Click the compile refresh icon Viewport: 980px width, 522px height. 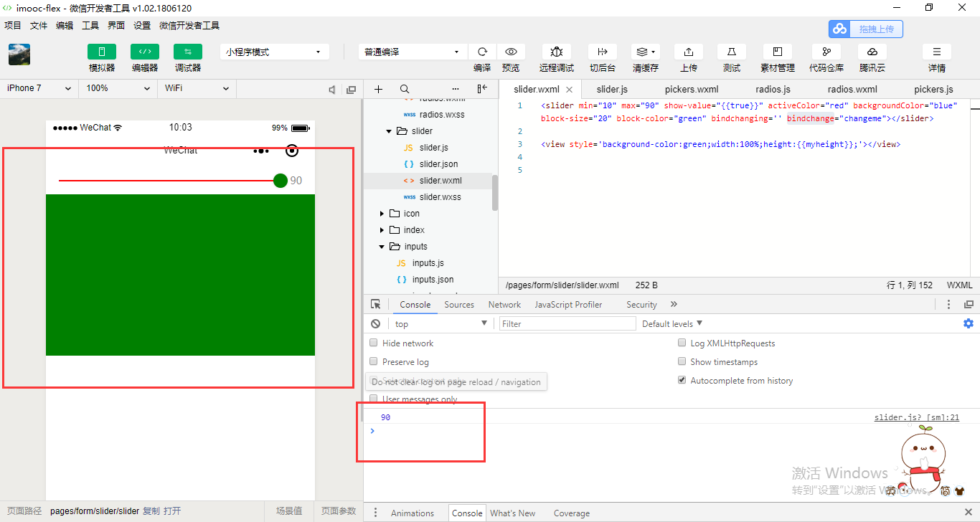tap(482, 52)
